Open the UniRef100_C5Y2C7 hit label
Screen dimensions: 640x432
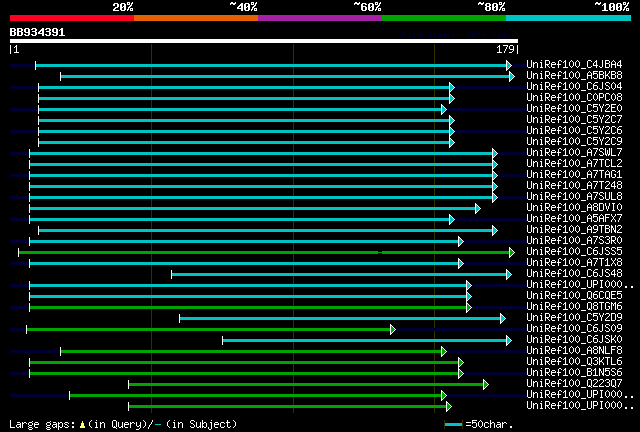pyautogui.click(x=574, y=120)
